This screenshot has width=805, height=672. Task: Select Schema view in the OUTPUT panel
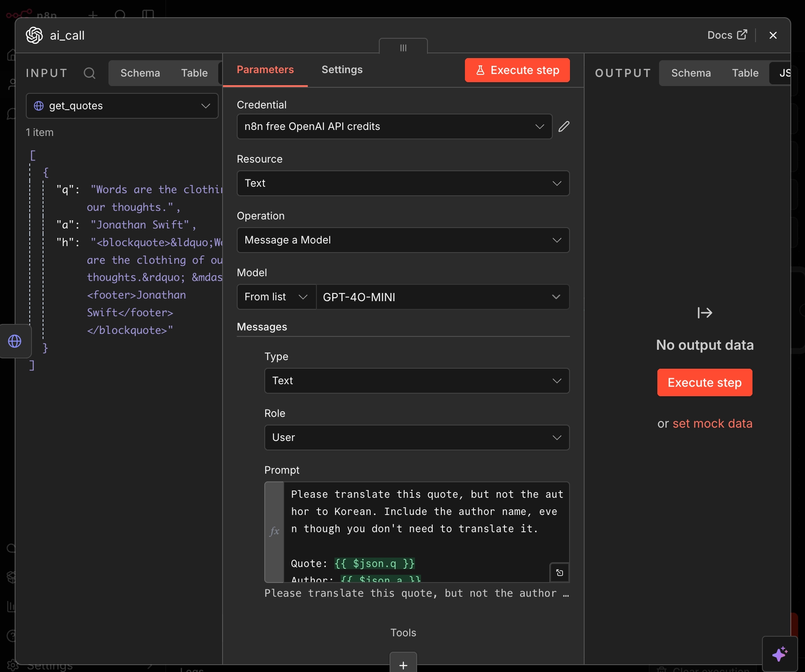(x=691, y=73)
